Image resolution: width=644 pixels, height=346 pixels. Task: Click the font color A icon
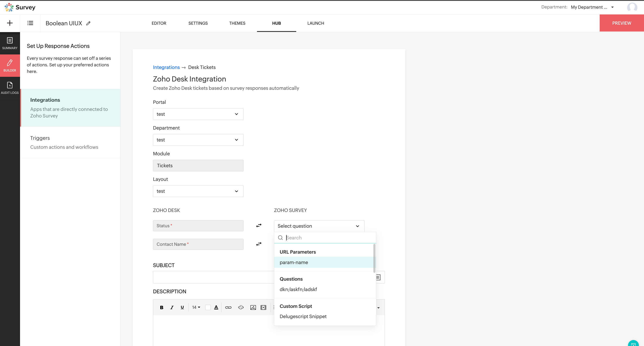[x=216, y=307]
